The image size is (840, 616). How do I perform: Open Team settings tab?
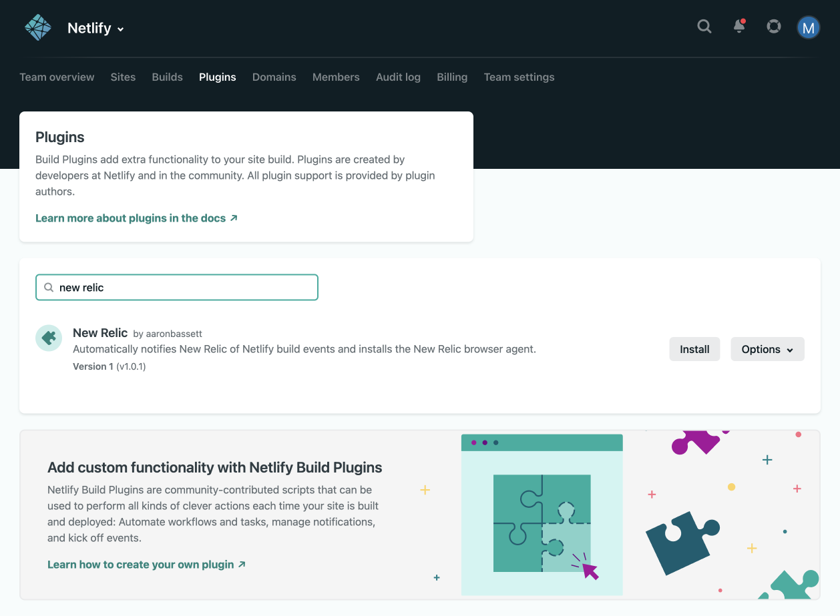(x=519, y=77)
